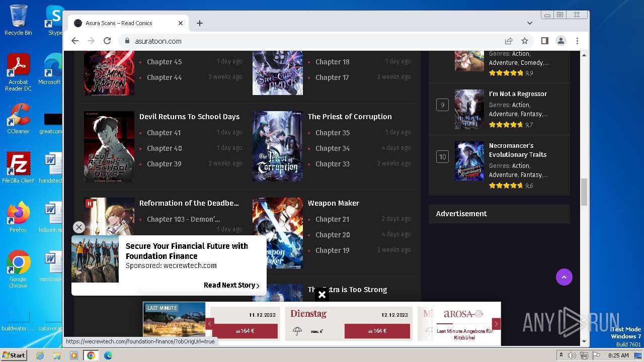Click the share page icon
The height and width of the screenshot is (362, 644).
pos(509,41)
